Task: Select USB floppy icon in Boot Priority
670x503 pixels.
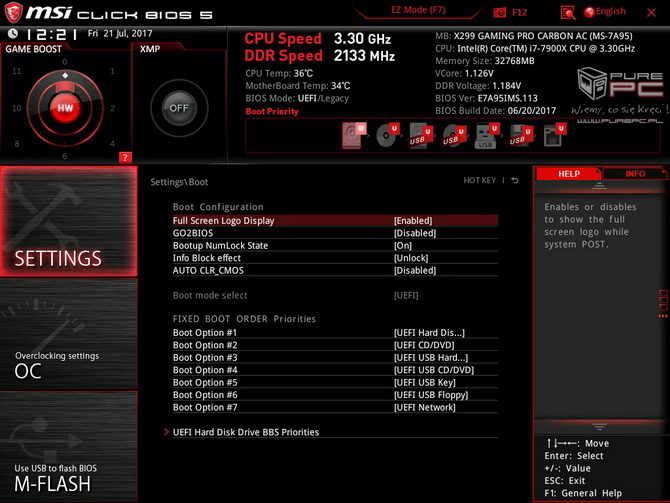Action: pos(520,135)
